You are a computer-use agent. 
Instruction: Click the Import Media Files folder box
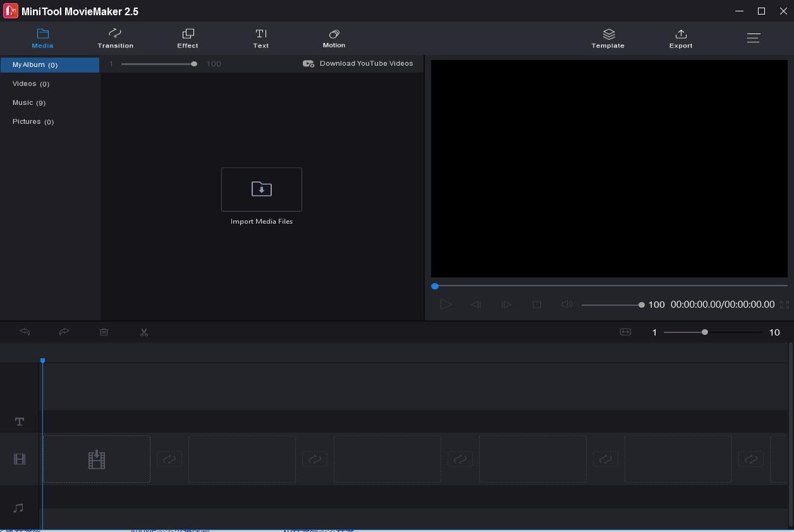(x=262, y=190)
